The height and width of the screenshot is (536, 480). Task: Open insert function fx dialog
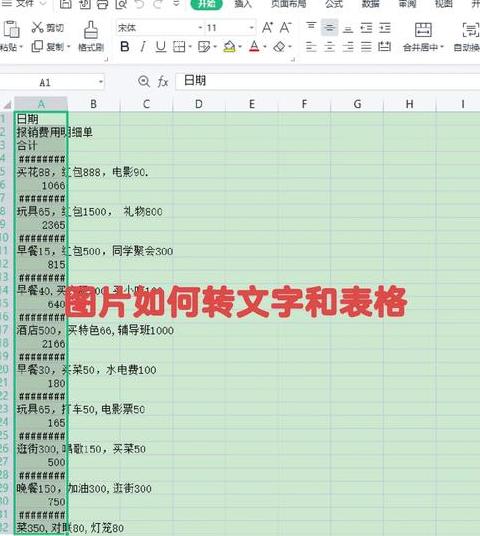pos(163,82)
